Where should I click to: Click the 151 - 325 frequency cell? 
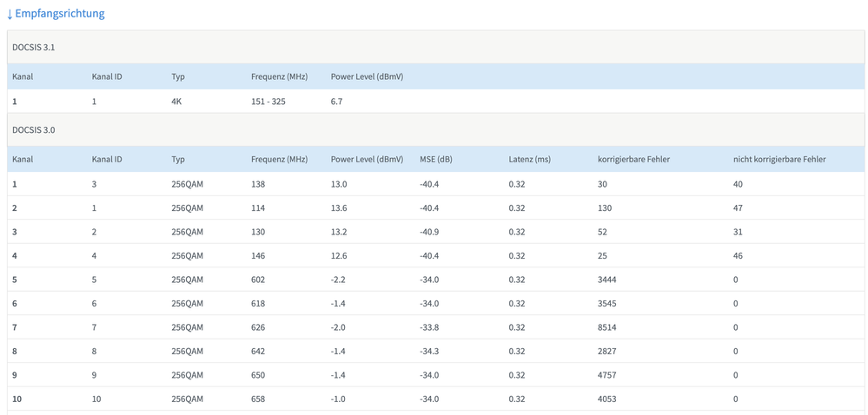click(x=268, y=102)
